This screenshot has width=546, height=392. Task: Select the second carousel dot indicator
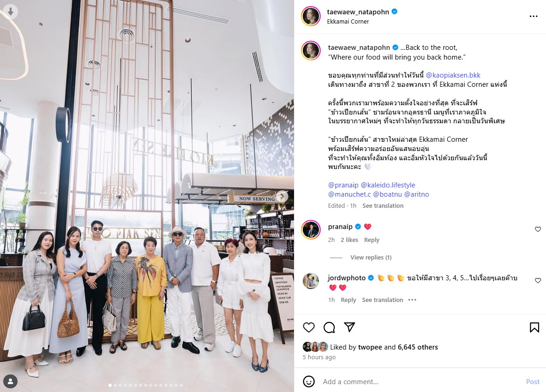(115, 386)
